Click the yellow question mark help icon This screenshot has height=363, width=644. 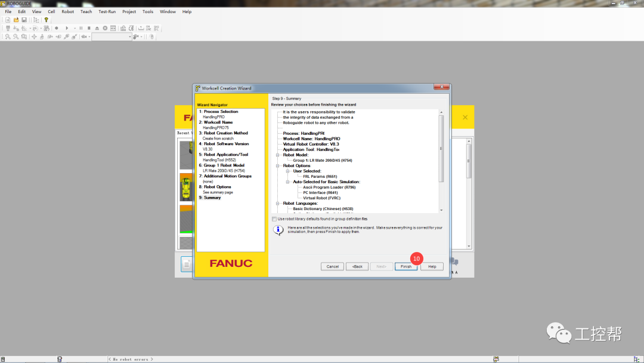(47, 20)
